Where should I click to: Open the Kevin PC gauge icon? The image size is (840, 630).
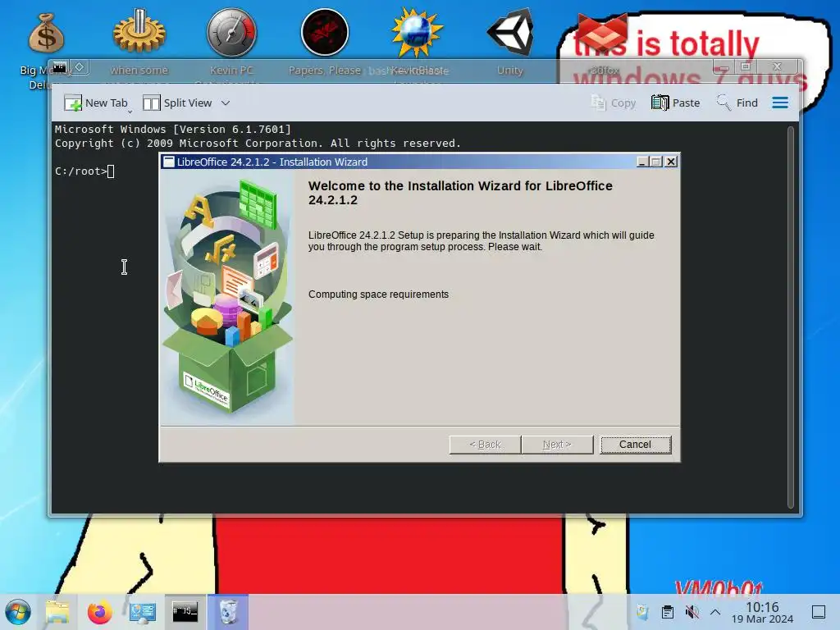(x=232, y=32)
